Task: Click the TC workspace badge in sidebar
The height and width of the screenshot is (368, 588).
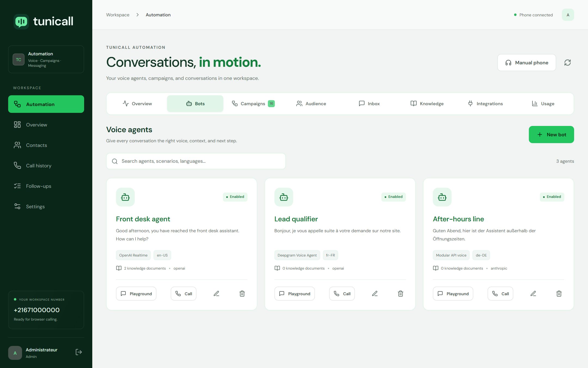Action: [19, 59]
